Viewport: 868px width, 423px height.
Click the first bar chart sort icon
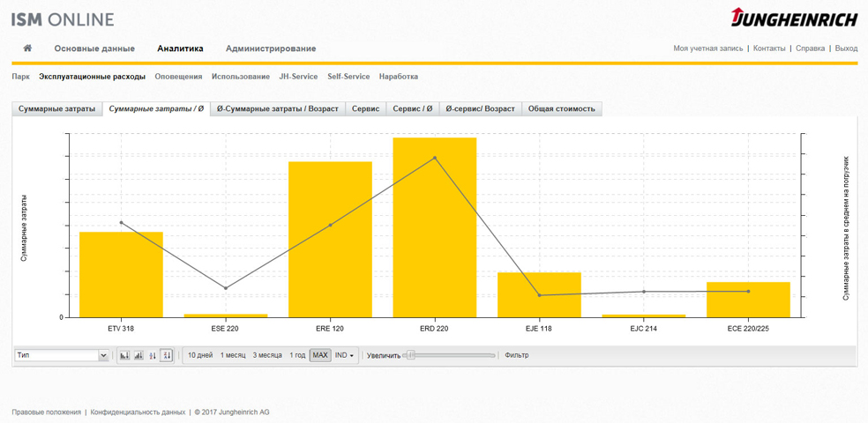tap(124, 355)
